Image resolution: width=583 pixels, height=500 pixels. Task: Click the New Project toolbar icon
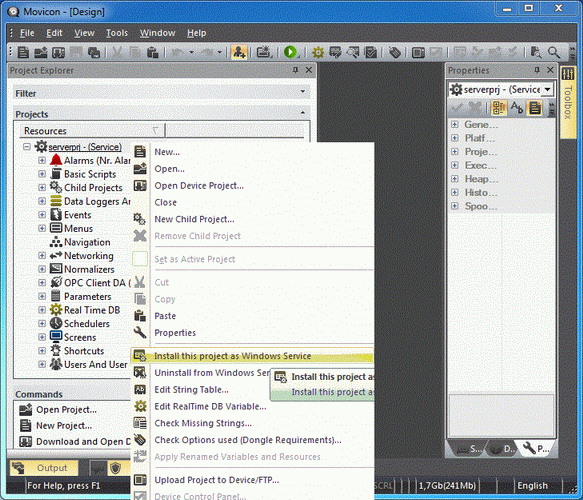coord(23,52)
